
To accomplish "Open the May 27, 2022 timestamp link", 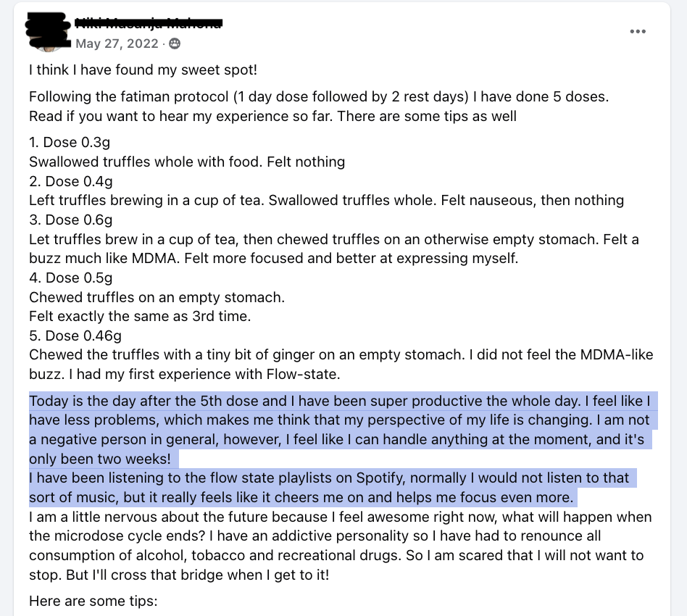I will tap(117, 43).
